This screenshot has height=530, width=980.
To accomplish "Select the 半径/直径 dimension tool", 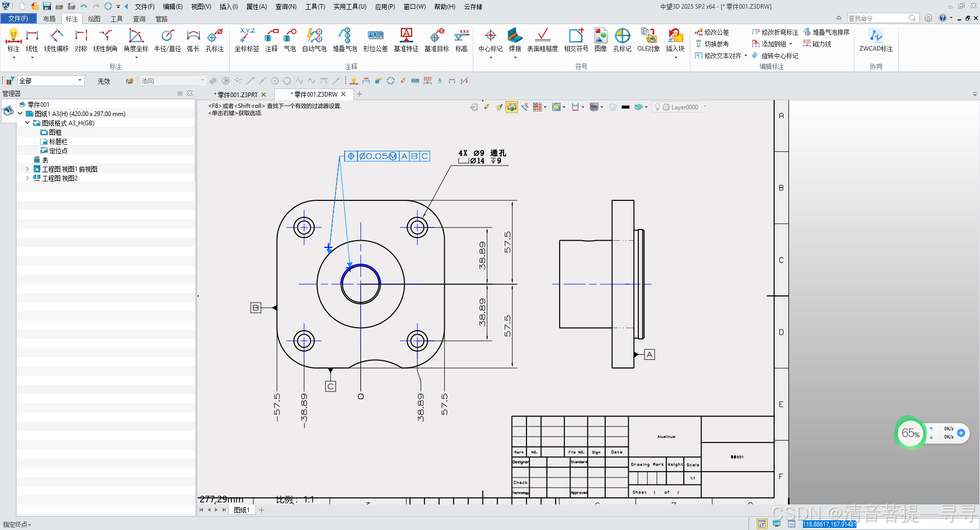I will 168,40.
